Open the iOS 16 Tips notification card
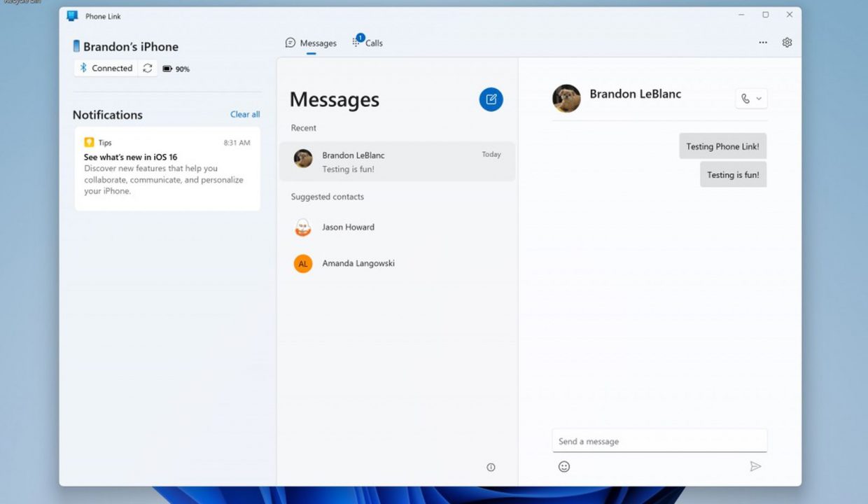868x504 pixels. point(167,169)
